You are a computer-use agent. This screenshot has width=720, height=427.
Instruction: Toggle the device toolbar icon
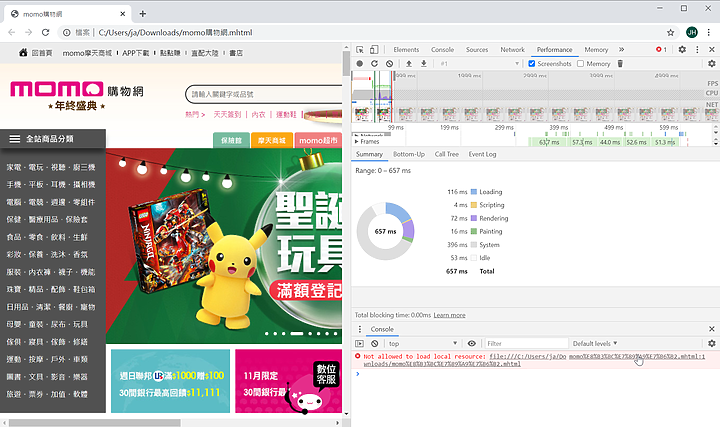click(374, 50)
